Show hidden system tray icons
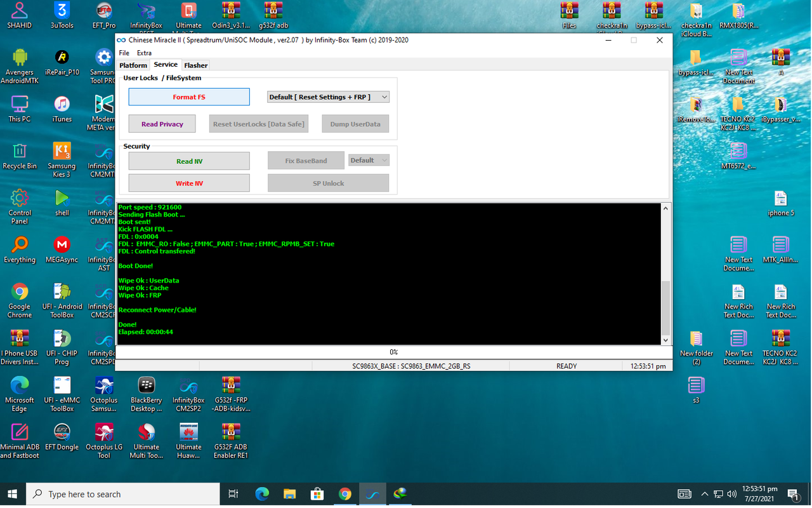Screen dimensions: 812x508 704,493
